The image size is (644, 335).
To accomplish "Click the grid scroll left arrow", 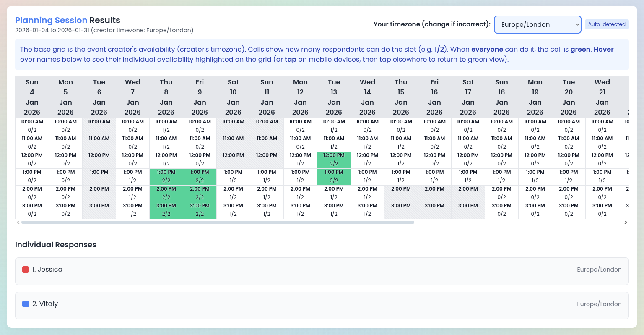I will point(18,222).
